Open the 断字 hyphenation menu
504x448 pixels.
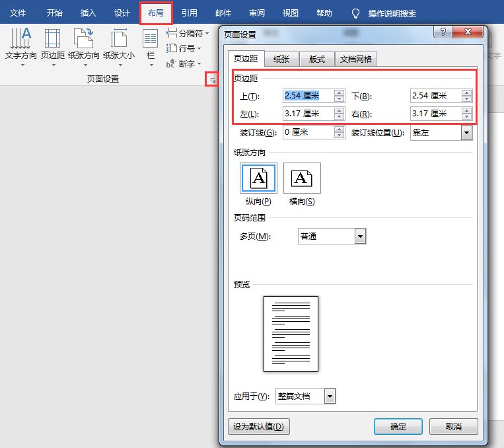point(184,63)
